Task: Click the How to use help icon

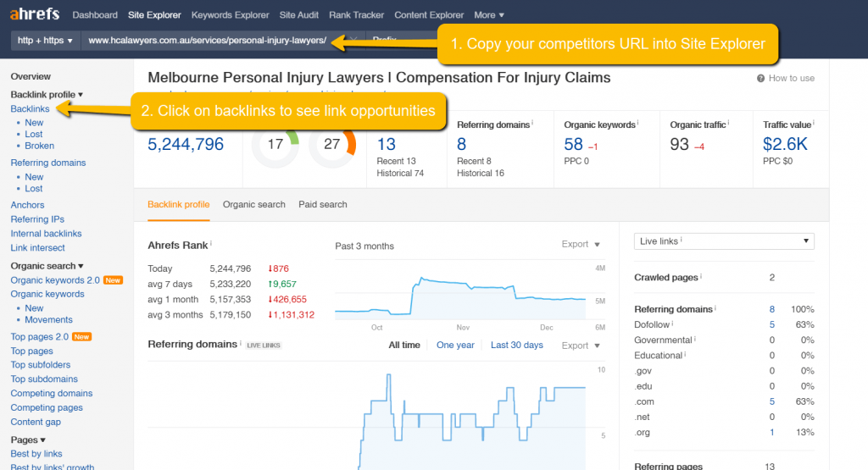Action: pos(761,78)
